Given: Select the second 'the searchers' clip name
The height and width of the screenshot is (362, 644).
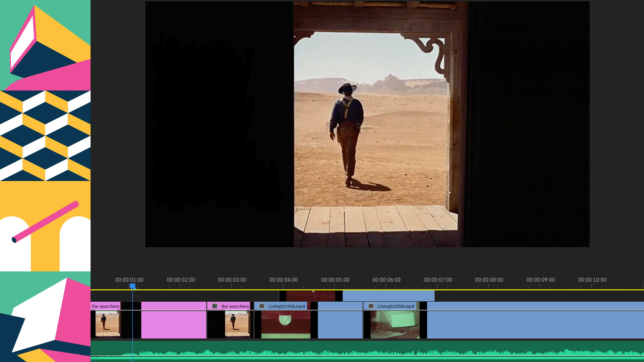Looking at the screenshot, I should coord(235,306).
